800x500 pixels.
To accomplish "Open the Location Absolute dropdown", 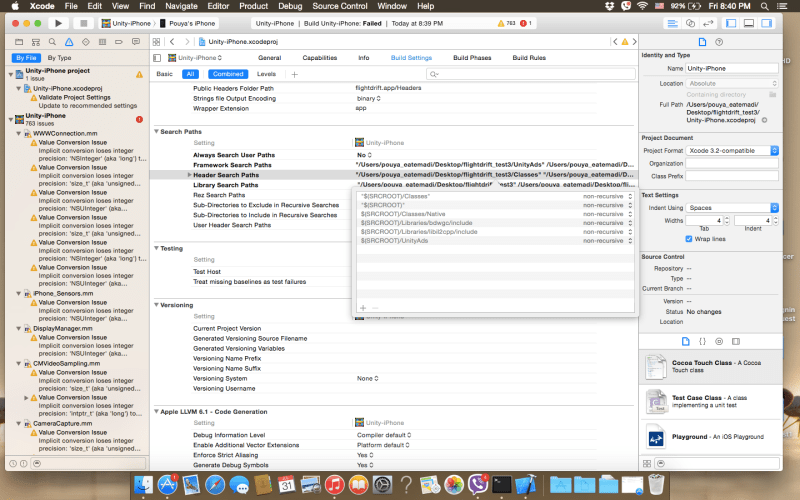I will [x=732, y=83].
